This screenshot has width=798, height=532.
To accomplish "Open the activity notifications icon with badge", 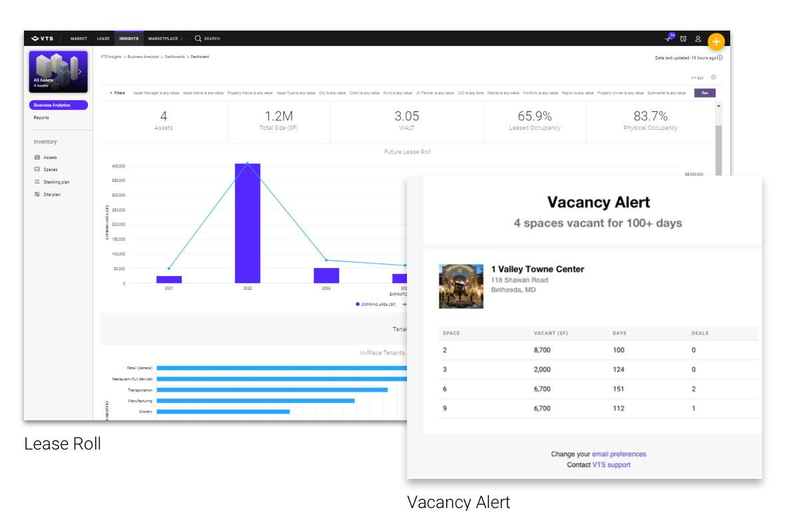I will [x=668, y=39].
